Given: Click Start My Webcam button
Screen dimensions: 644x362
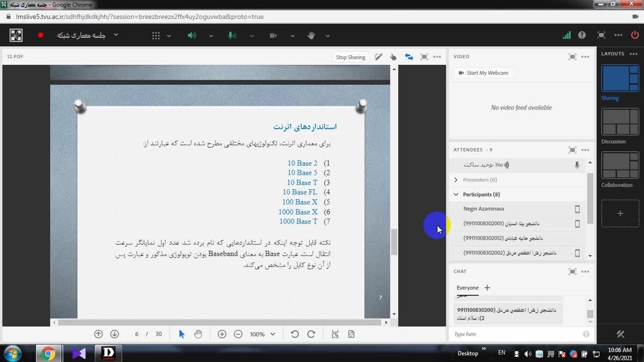Looking at the screenshot, I should tap(483, 73).
